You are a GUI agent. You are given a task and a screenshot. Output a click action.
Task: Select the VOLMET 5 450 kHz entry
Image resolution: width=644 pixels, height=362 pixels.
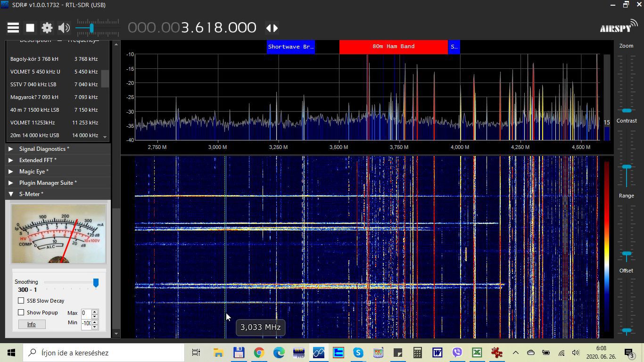54,72
